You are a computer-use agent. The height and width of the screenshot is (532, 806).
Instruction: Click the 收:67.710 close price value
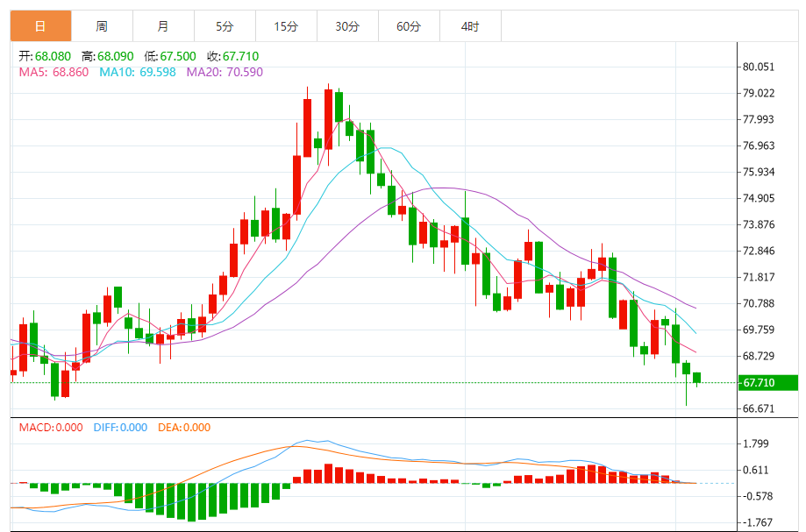pyautogui.click(x=233, y=56)
